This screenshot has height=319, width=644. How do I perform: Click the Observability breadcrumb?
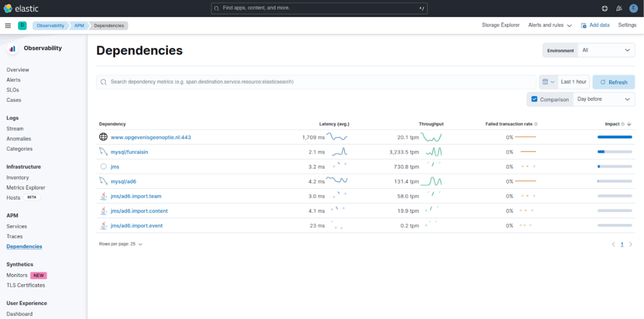[x=50, y=25]
